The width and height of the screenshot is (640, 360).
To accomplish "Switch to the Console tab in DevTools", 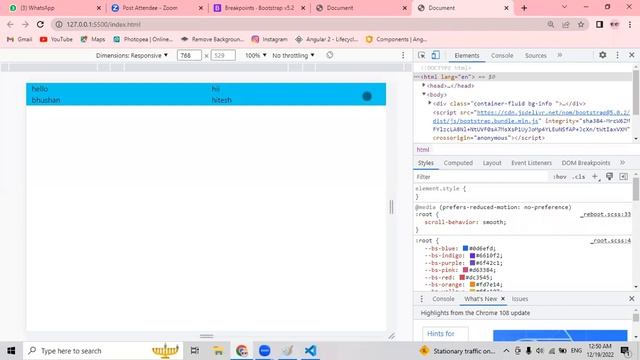I will [502, 56].
